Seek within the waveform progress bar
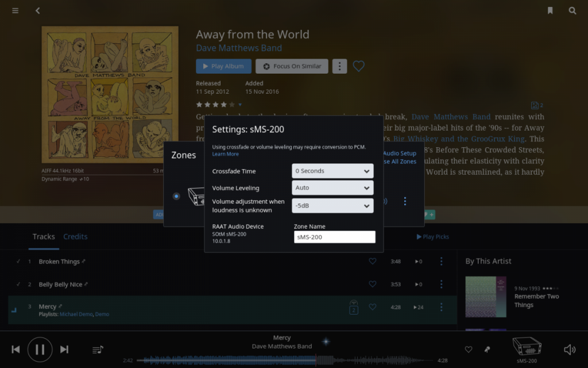The image size is (588, 368). coord(285,361)
